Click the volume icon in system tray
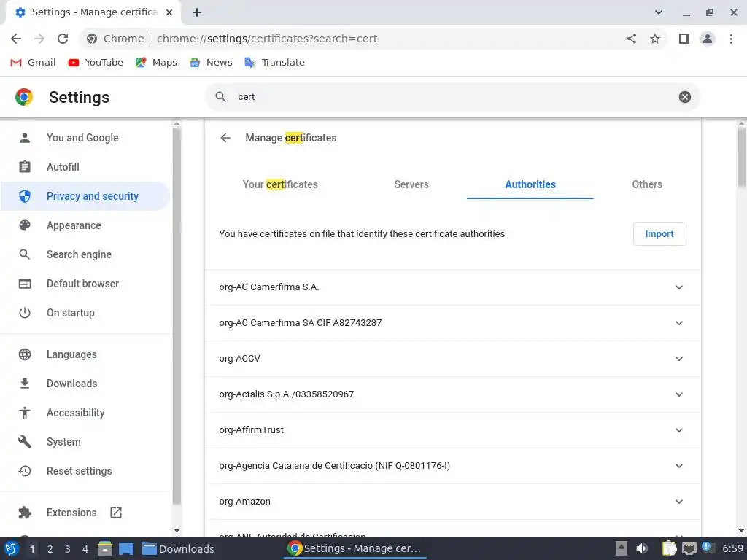Viewport: 747px width, 560px height. tap(642, 548)
